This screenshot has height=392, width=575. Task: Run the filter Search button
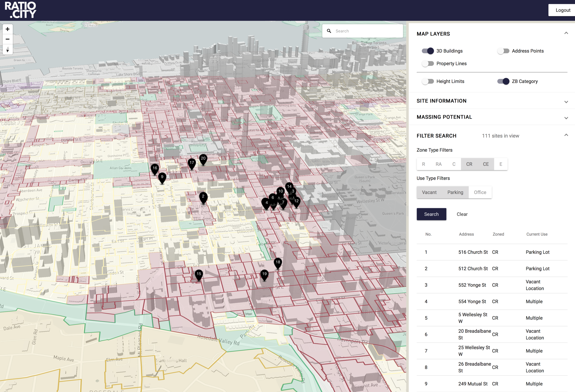(x=431, y=214)
